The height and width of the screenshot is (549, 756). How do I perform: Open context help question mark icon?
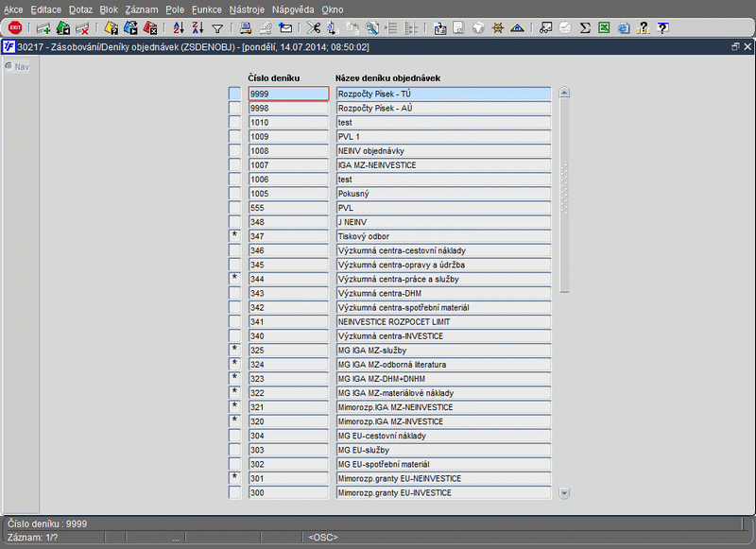(663, 28)
